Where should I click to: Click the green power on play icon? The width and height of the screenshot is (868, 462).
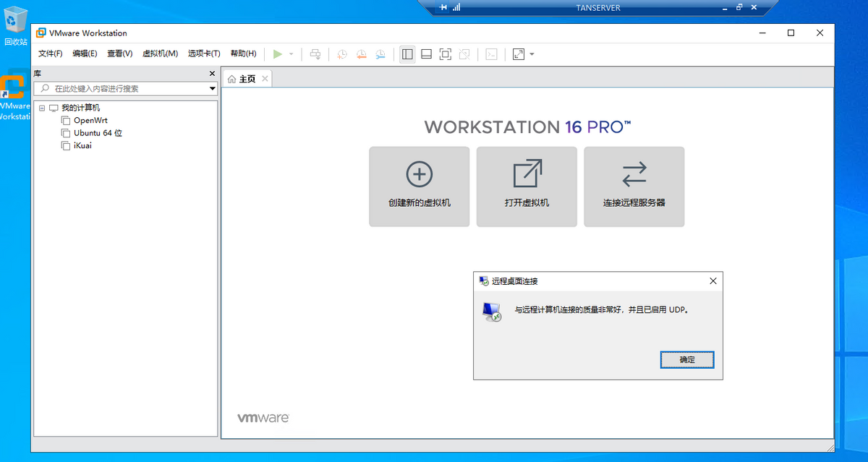click(278, 54)
